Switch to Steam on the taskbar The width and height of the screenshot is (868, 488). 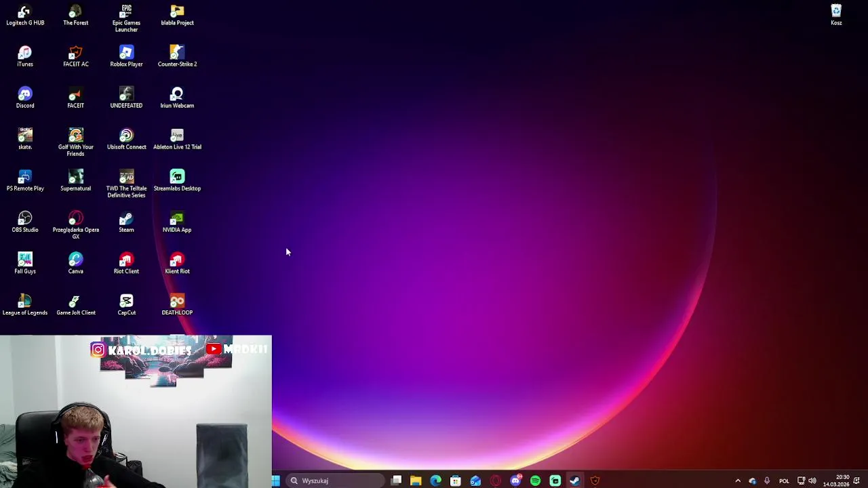pos(575,481)
